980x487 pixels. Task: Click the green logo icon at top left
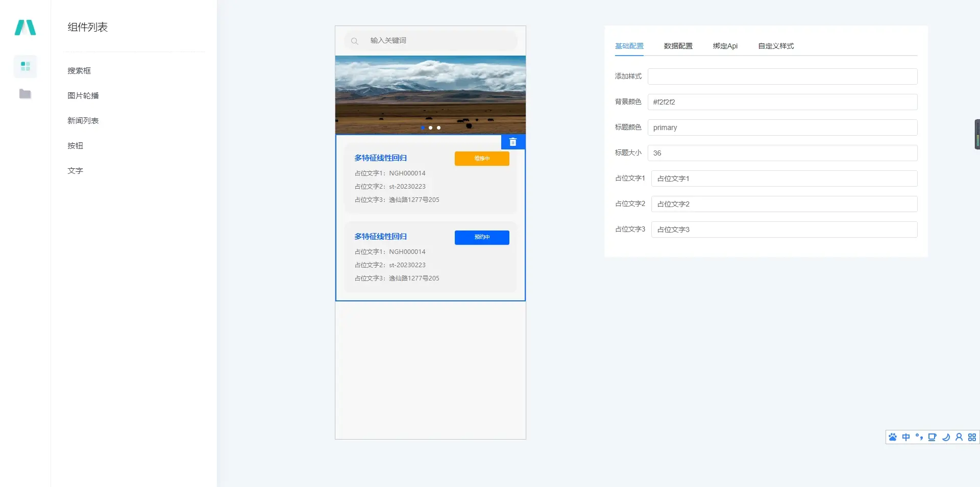point(25,28)
